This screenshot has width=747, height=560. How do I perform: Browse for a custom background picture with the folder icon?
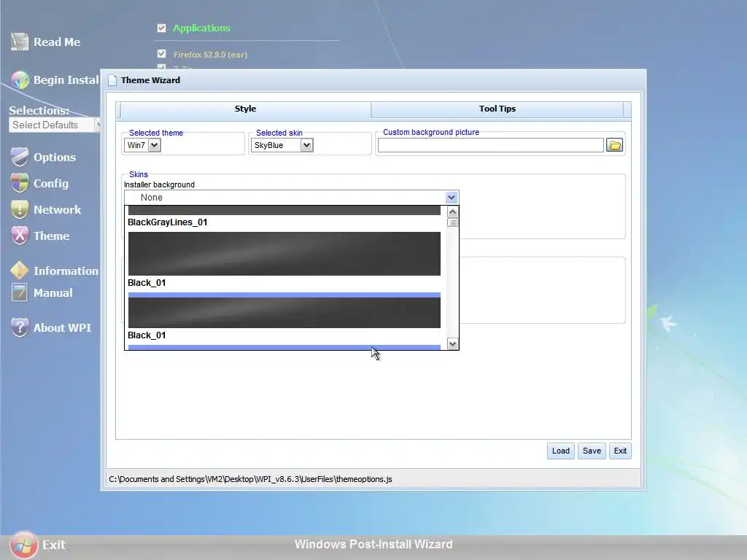tap(614, 145)
